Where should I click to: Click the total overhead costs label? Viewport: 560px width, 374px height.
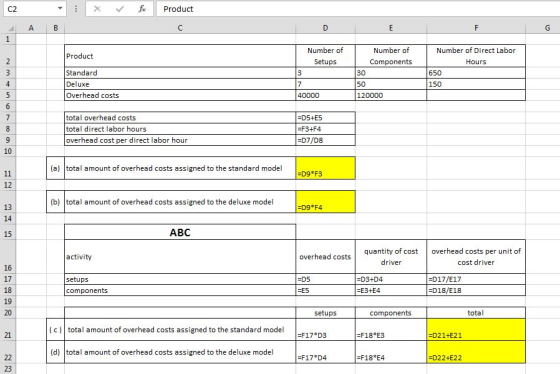click(x=180, y=118)
